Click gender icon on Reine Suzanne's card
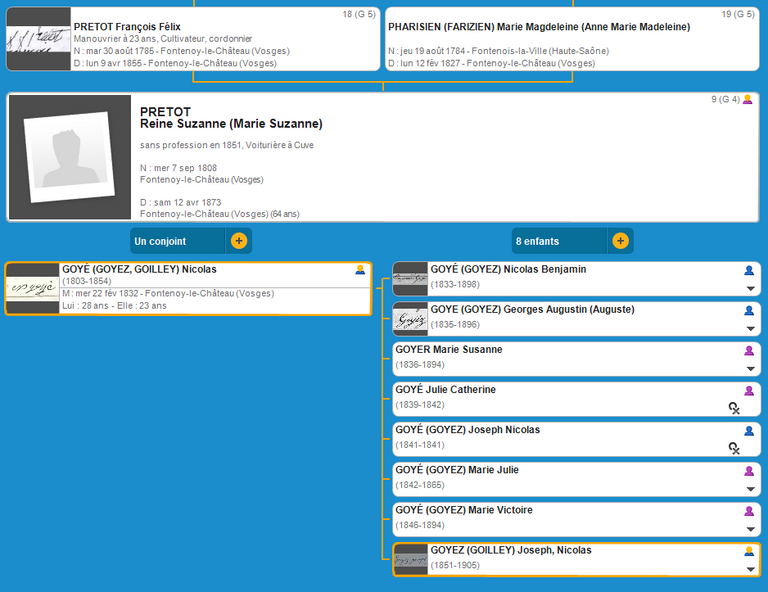This screenshot has height=592, width=768. pos(747,100)
